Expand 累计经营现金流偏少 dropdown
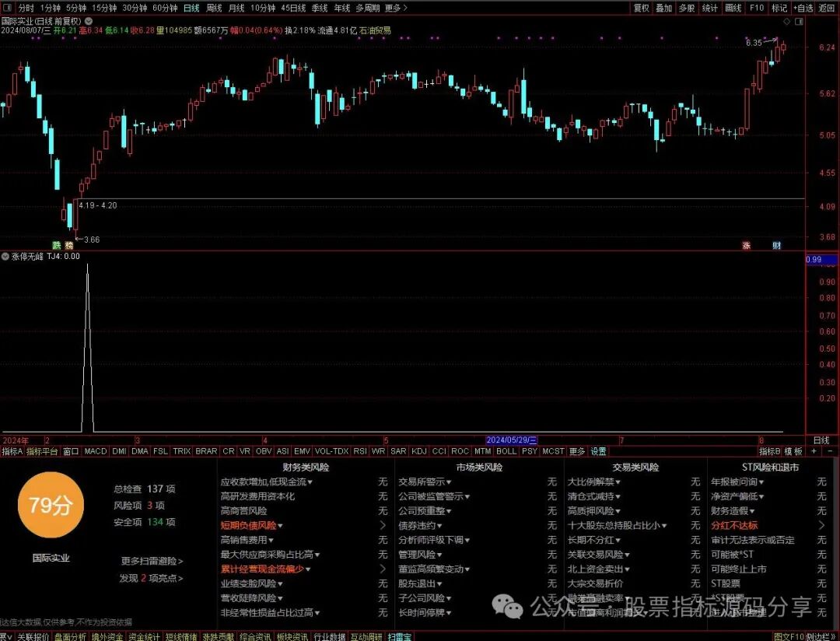 308,569
